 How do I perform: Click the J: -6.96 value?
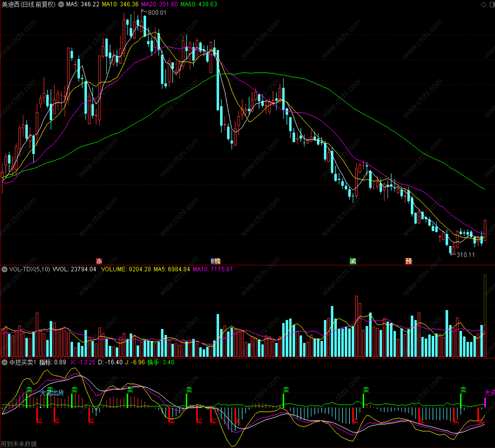(x=135, y=362)
